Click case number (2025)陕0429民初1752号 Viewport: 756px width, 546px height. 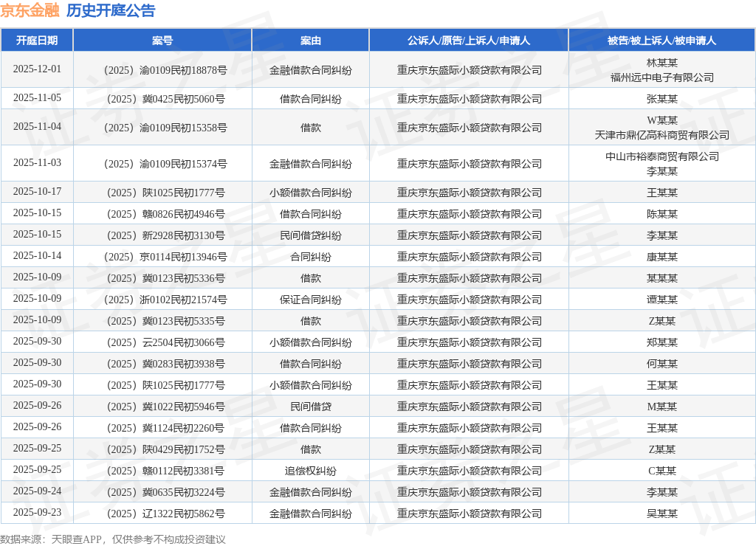click(x=165, y=449)
